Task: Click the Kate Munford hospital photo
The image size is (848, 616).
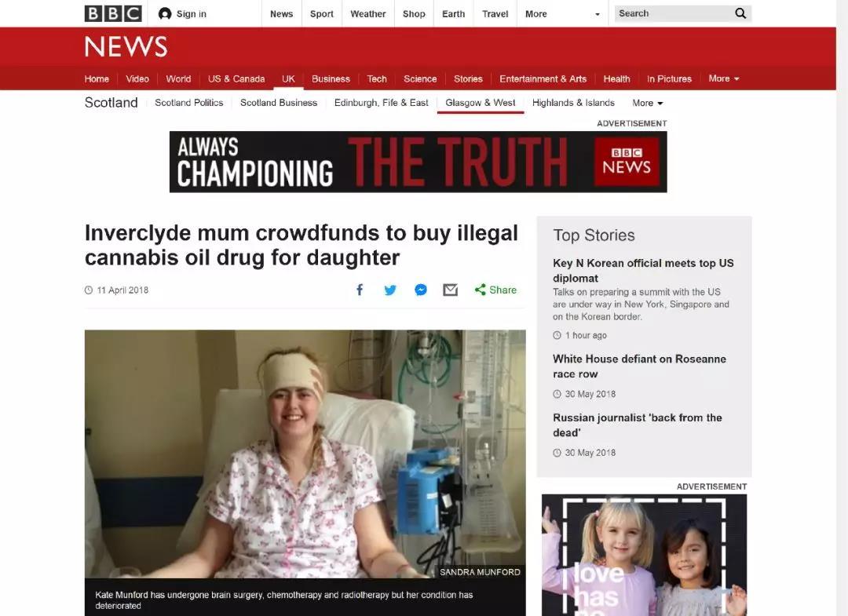Action: (x=305, y=454)
